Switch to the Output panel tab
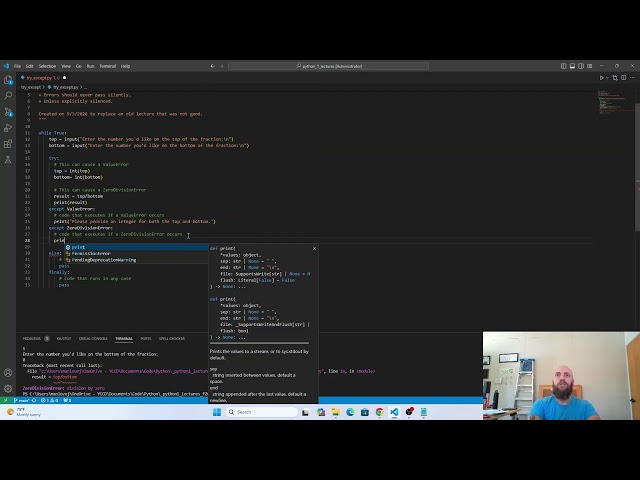This screenshot has height=480, width=640. [x=64, y=338]
